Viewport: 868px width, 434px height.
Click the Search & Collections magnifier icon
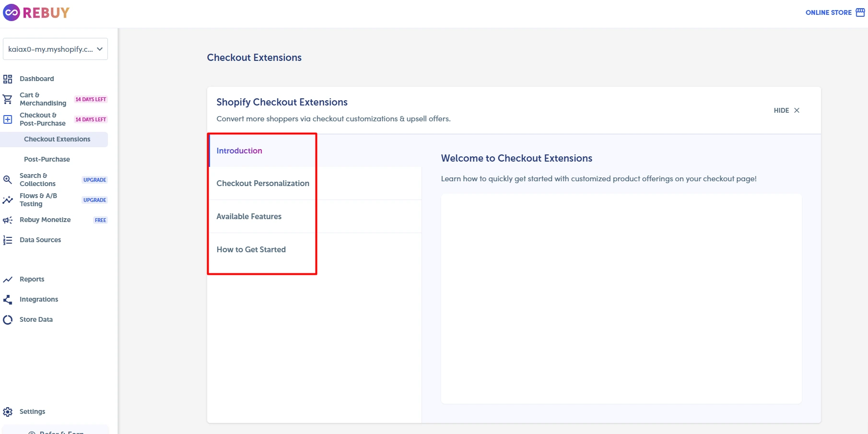8,180
